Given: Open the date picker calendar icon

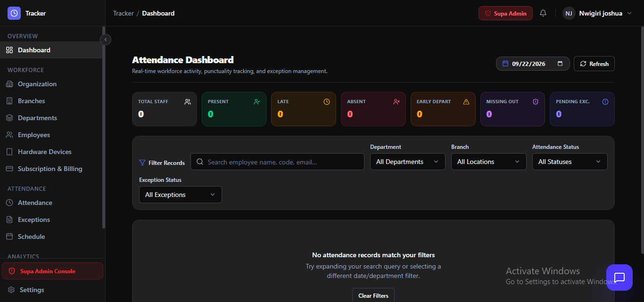Looking at the screenshot, I should [560, 64].
